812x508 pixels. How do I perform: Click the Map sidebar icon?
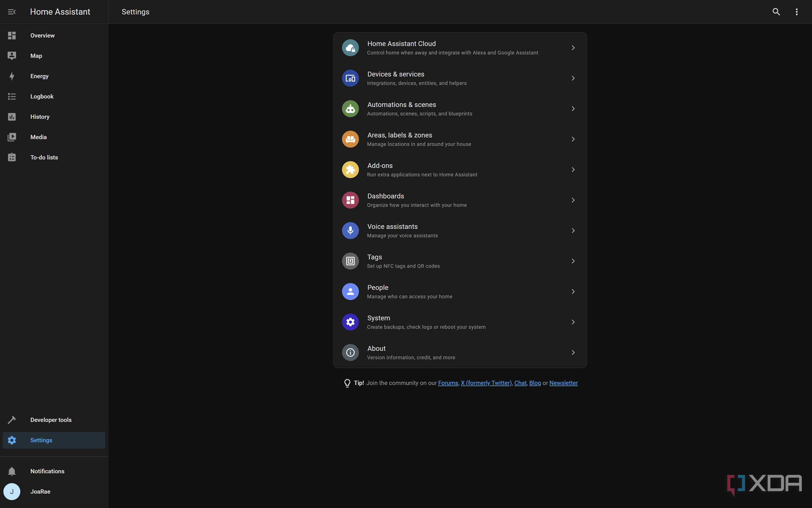click(12, 56)
